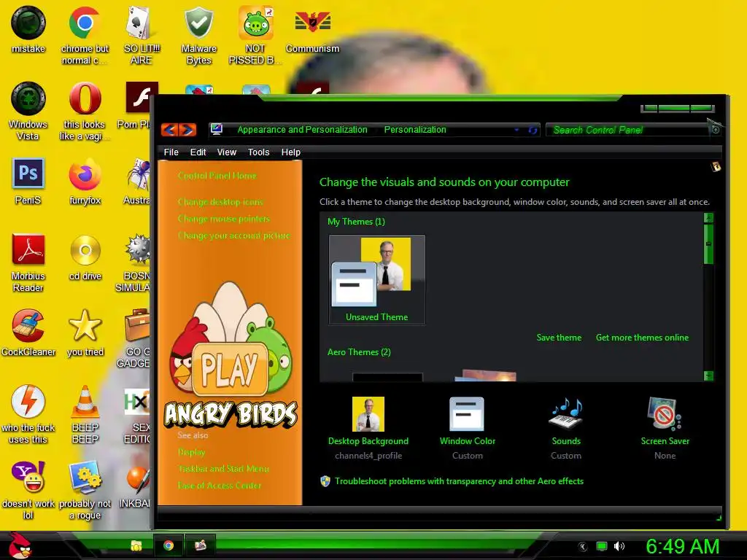
Task: Click the Personalization taskbar button
Action: coord(200,545)
